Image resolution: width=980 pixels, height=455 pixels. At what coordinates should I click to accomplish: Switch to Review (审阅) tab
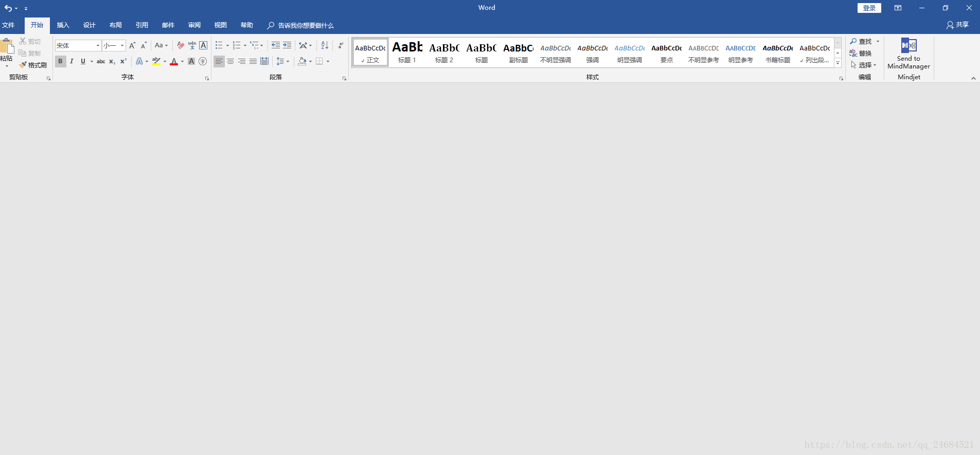click(x=194, y=25)
